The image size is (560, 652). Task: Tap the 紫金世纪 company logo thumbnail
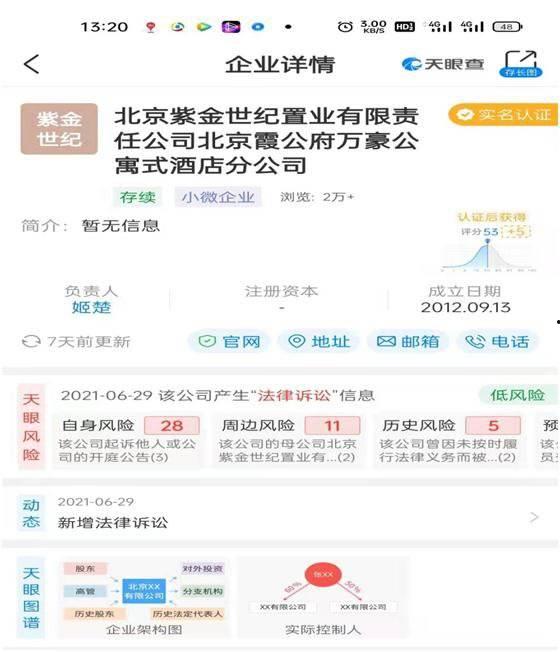[59, 129]
